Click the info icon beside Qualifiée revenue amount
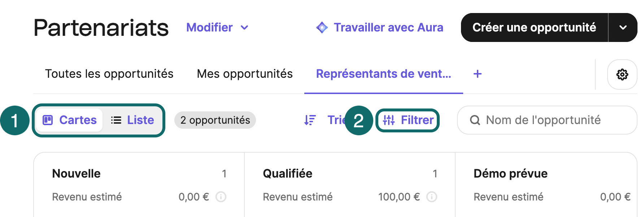The width and height of the screenshot is (644, 217). 432,197
